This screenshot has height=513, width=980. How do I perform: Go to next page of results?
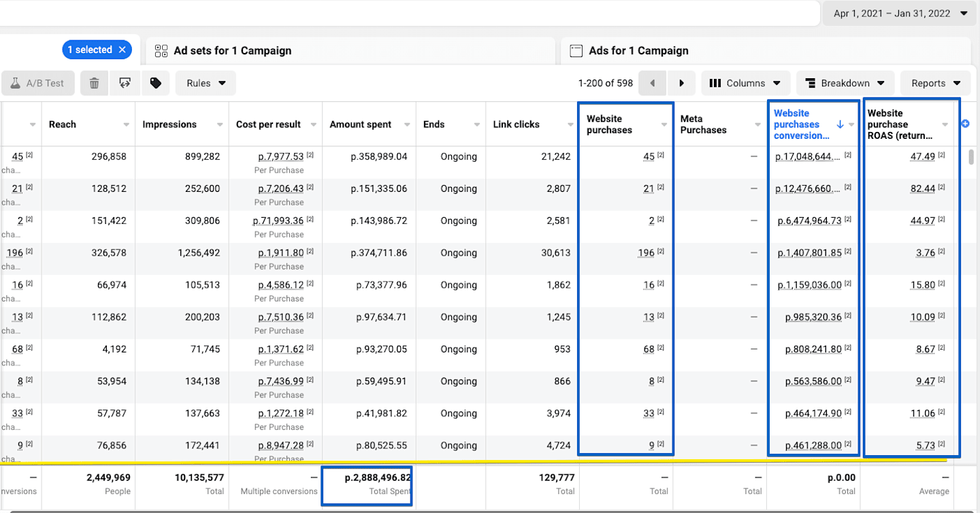coord(681,83)
